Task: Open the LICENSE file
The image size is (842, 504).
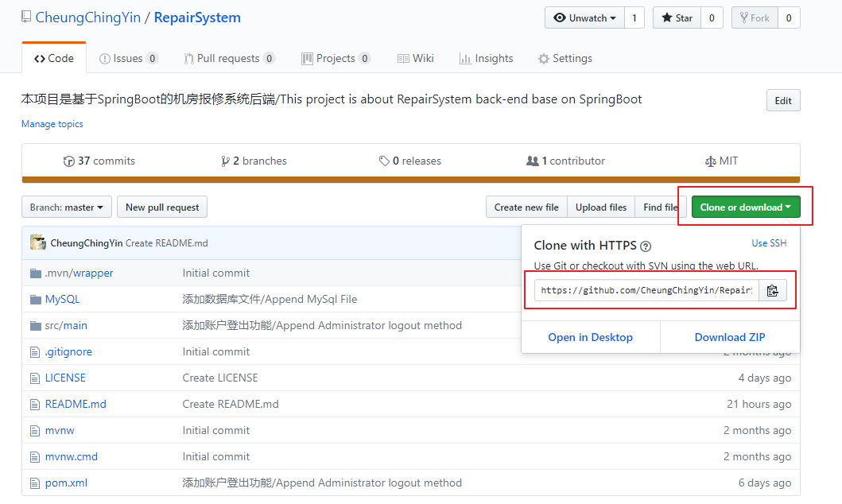Action: 65,378
